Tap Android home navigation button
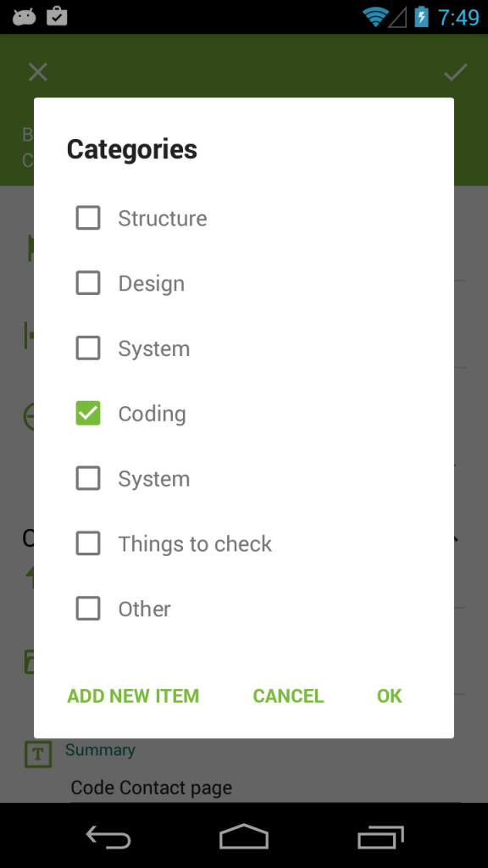The width and height of the screenshot is (488, 868). pos(243,836)
